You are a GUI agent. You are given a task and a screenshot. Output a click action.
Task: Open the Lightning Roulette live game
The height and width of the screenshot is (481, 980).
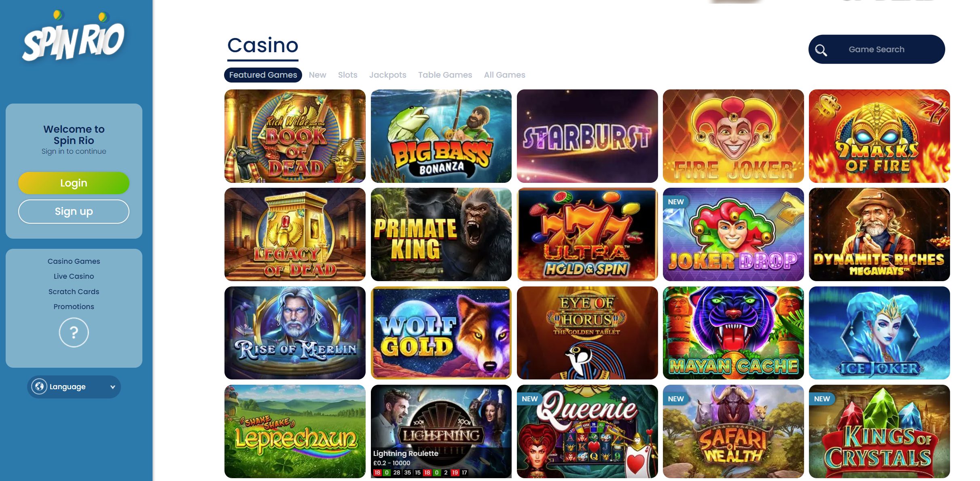(x=441, y=431)
